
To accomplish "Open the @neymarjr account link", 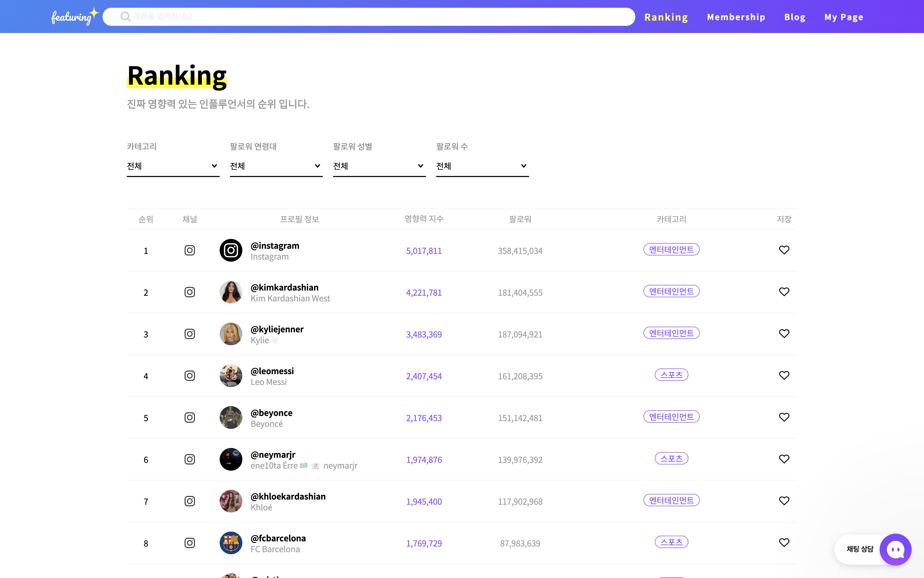I will point(273,455).
